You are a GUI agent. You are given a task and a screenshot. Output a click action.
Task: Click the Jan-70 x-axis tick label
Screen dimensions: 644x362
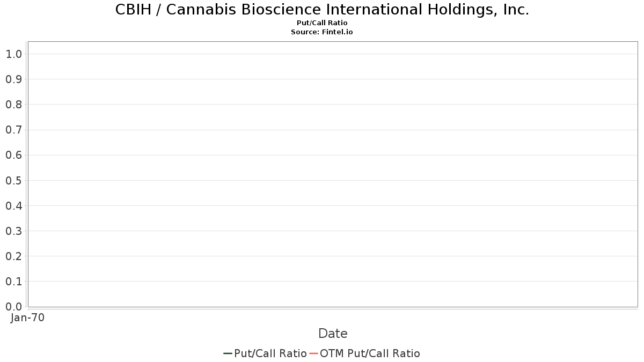[27, 317]
